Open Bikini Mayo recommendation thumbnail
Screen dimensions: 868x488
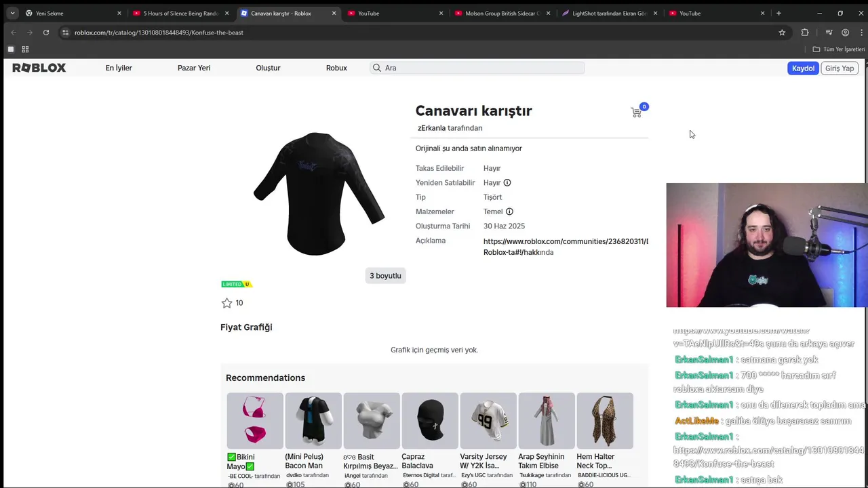coord(255,421)
